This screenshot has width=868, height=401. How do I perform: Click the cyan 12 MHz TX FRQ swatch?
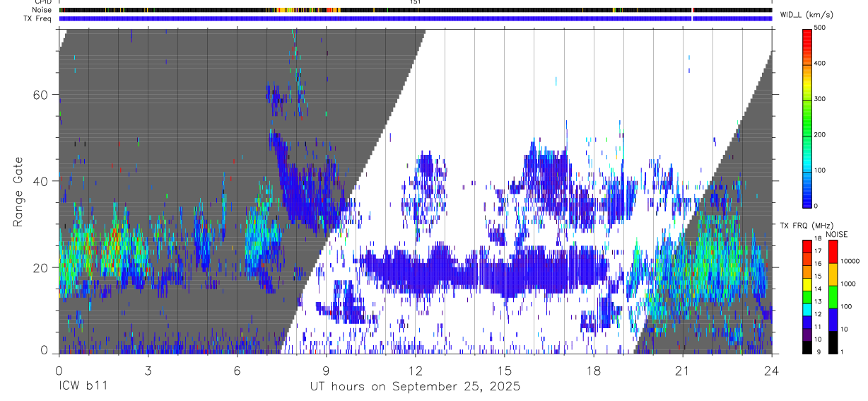click(x=807, y=310)
